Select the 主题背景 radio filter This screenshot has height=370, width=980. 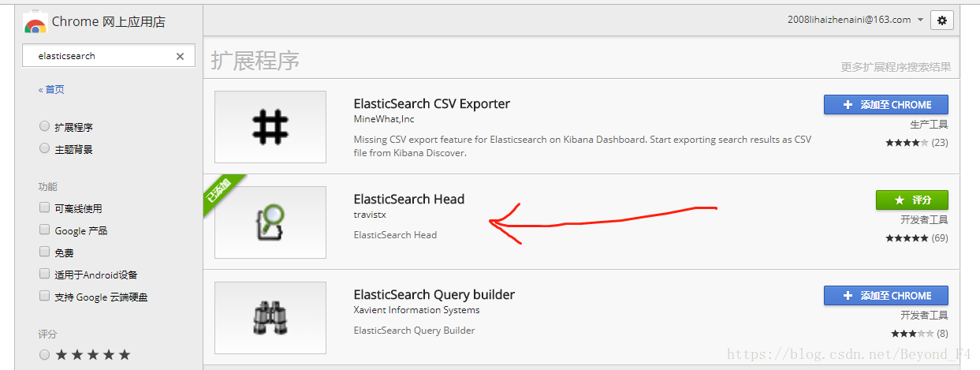tap(45, 148)
